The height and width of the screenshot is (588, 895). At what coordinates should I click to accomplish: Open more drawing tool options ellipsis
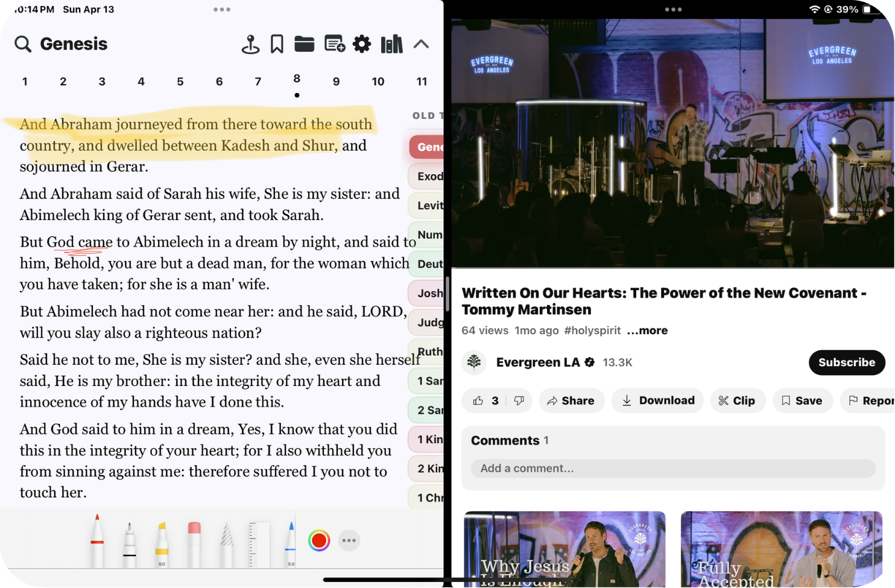[349, 540]
